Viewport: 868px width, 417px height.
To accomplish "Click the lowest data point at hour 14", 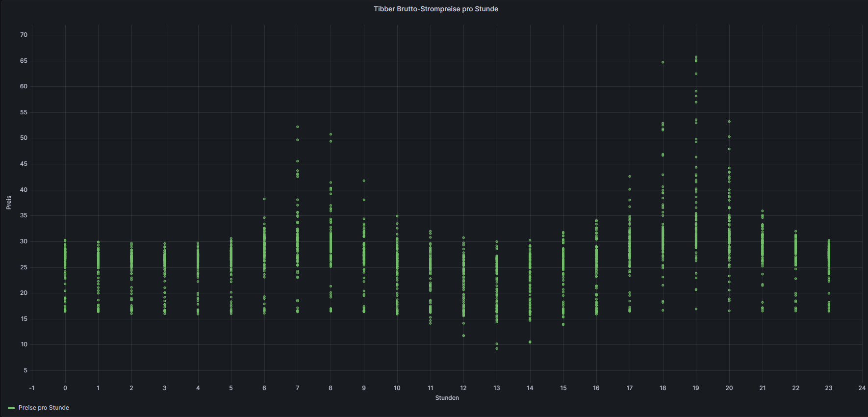I will coord(530,342).
